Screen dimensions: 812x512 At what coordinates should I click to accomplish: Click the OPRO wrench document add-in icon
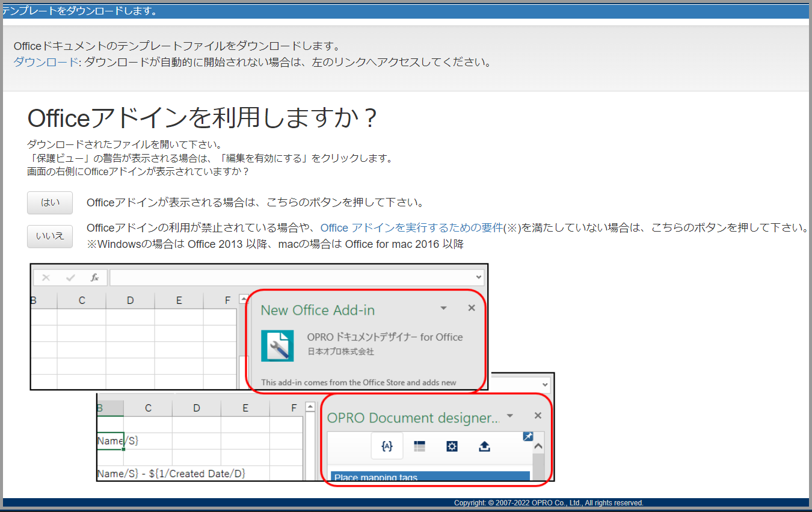[277, 345]
